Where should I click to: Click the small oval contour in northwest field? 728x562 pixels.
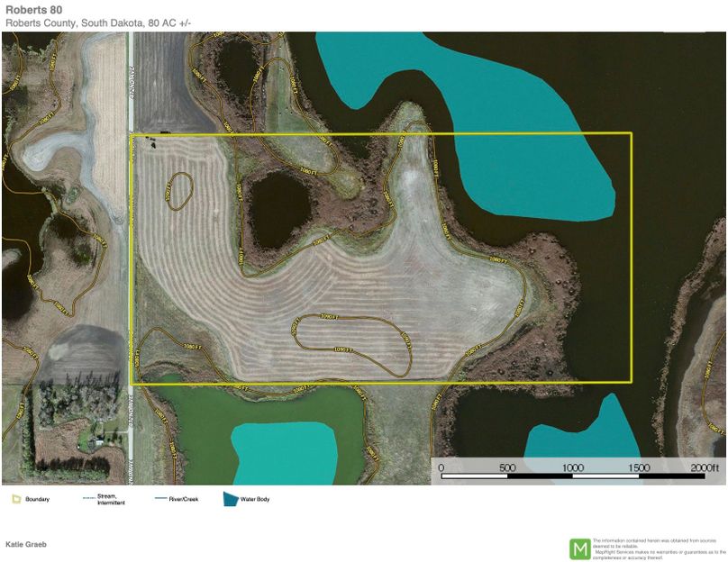(179, 190)
